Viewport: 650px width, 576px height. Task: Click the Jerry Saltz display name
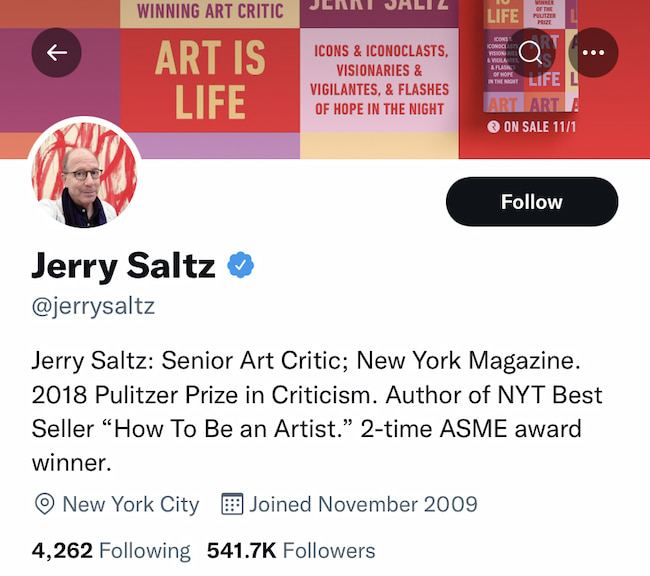(123, 266)
